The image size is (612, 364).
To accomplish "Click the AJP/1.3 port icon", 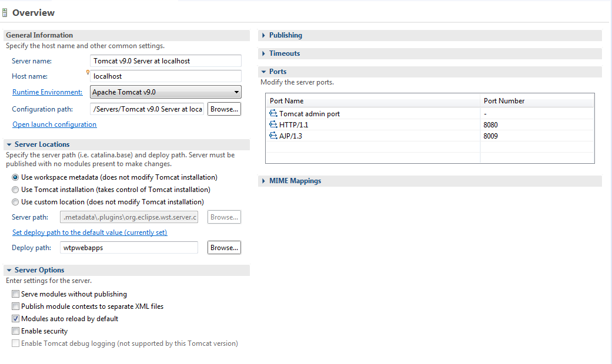I will click(x=273, y=136).
